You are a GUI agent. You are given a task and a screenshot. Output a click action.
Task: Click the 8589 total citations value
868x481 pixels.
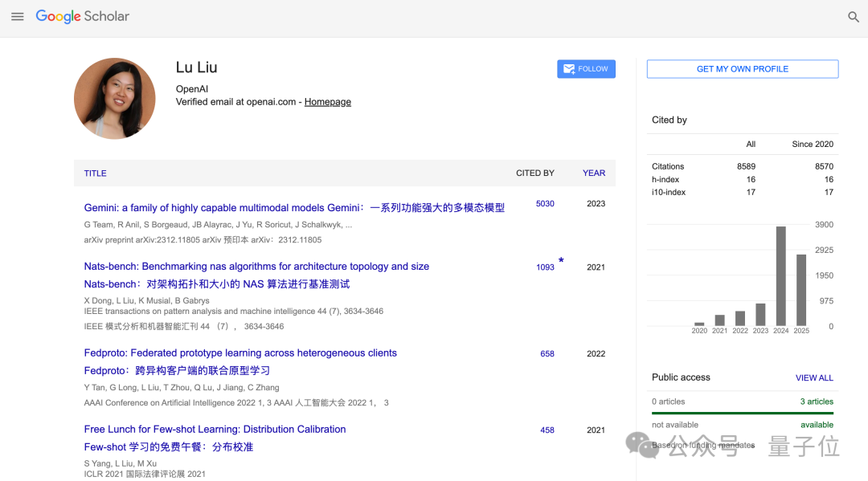tap(746, 166)
